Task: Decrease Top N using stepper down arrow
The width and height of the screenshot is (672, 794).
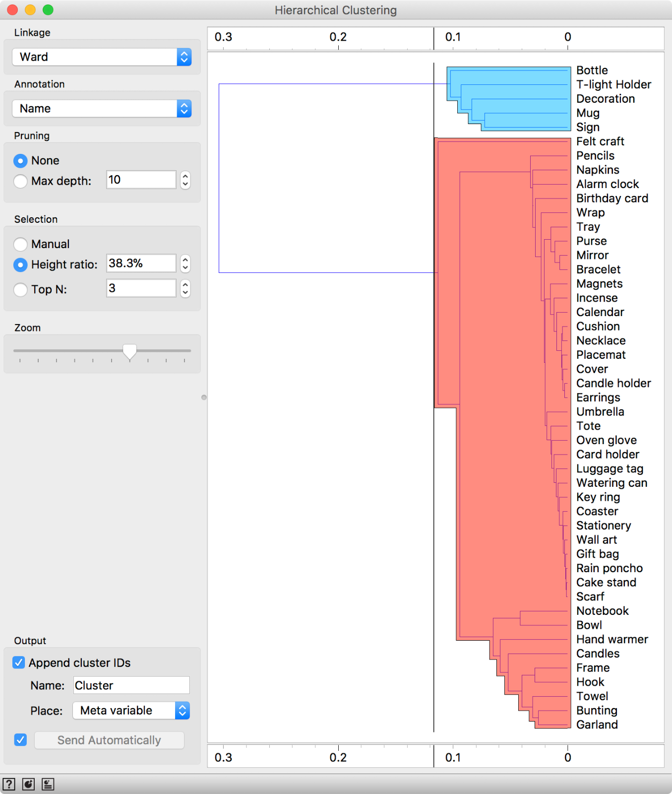Action: (x=185, y=293)
